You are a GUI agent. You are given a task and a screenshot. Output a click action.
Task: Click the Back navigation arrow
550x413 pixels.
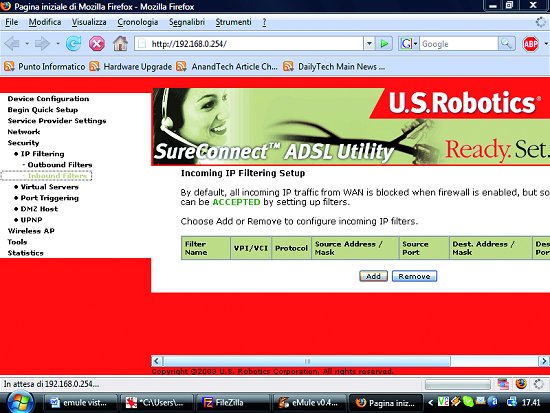coord(12,44)
